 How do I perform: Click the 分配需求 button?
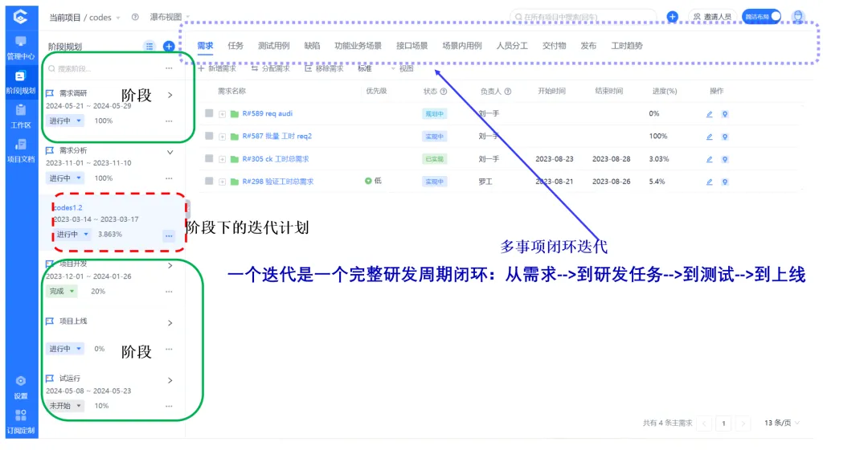pos(270,68)
